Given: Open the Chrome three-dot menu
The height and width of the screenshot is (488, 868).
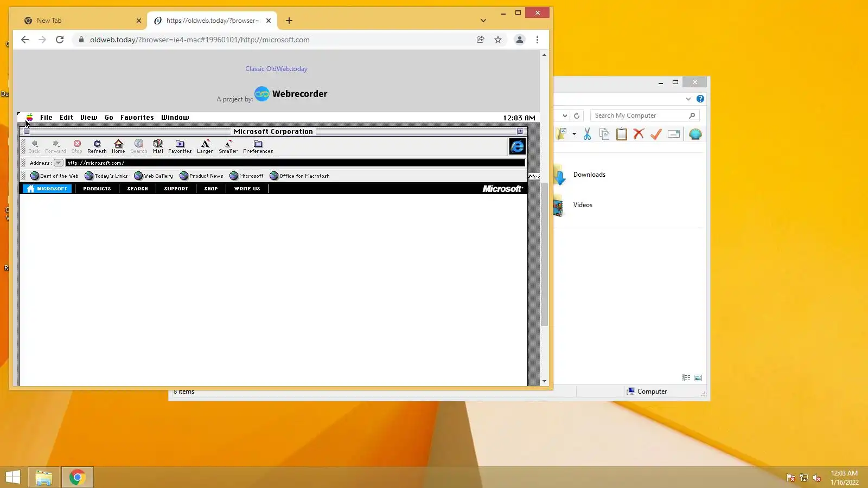Looking at the screenshot, I should 537,40.
